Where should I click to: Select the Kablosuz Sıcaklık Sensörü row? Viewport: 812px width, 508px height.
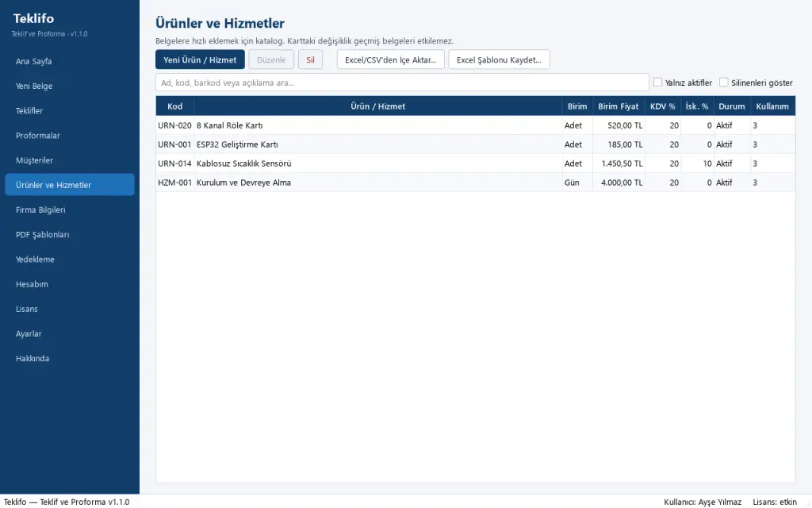point(476,164)
